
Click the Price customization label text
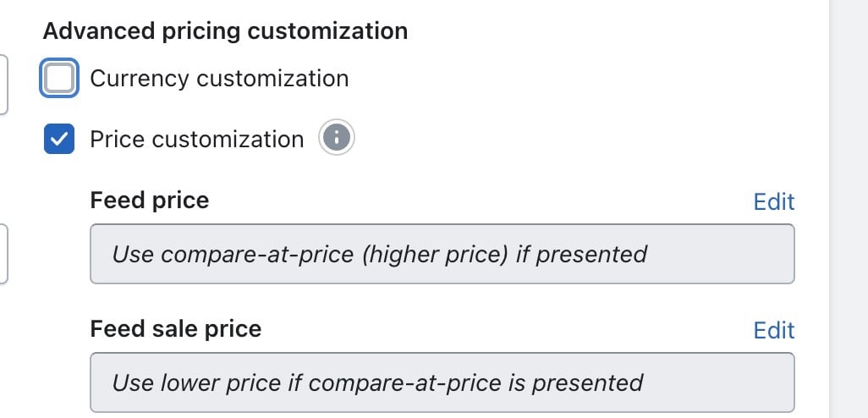click(x=197, y=139)
